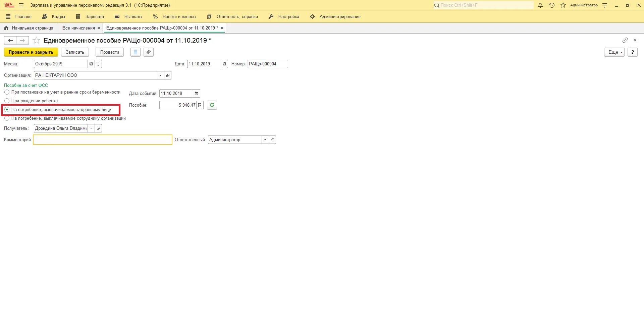Open calendar for Месяц field
The height and width of the screenshot is (330, 644).
(x=91, y=64)
